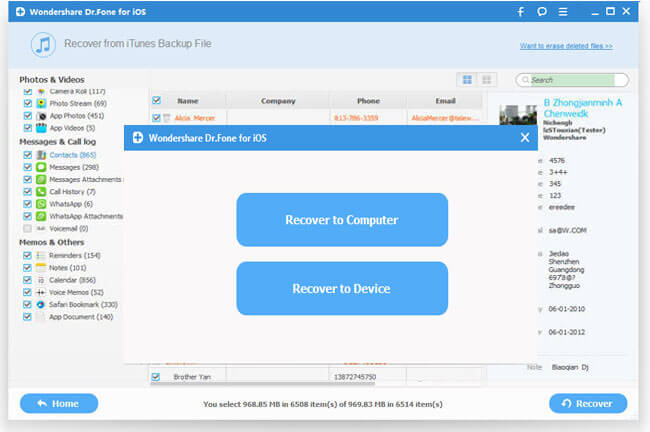Viewport: 650px width, 432px height.
Task: Select the Reminders icon
Action: point(40,255)
